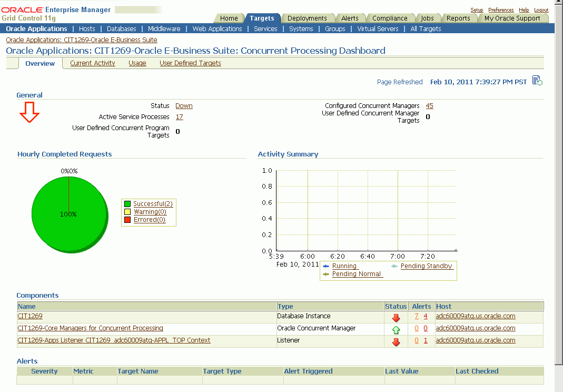Image resolution: width=563 pixels, height=392 pixels.
Task: Click the Running series legend marker
Action: (326, 266)
